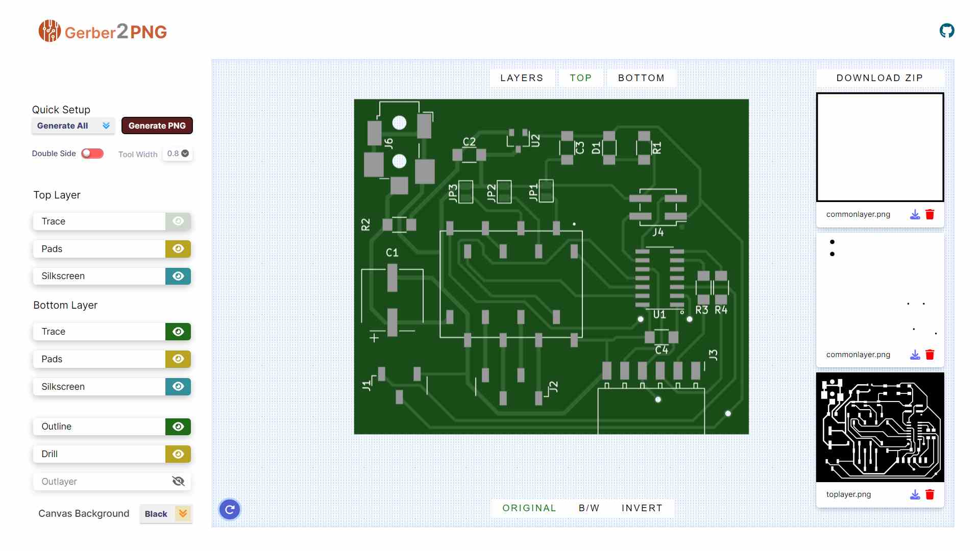Delete the toplayer.png output

[930, 494]
